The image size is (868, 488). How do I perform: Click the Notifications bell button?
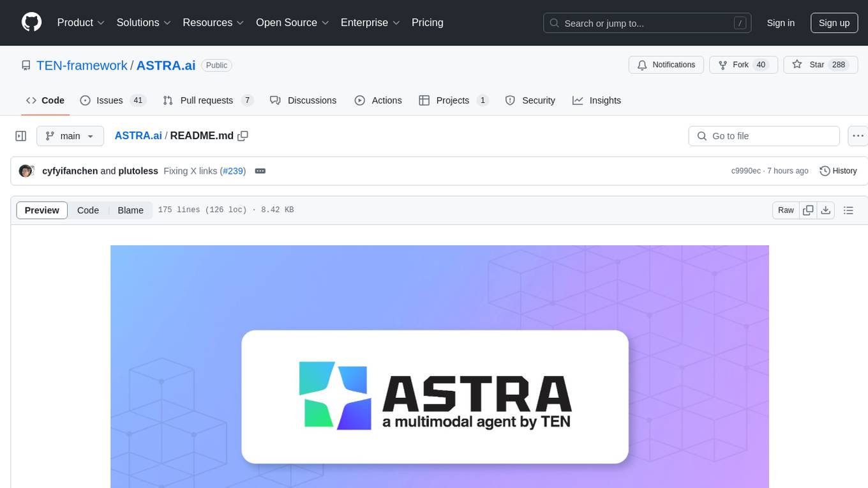click(x=666, y=65)
